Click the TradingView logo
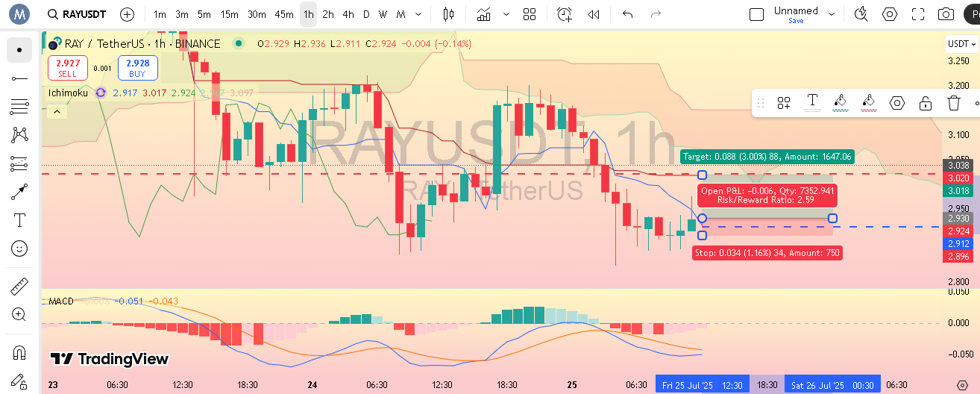The image size is (980, 394). tap(110, 359)
